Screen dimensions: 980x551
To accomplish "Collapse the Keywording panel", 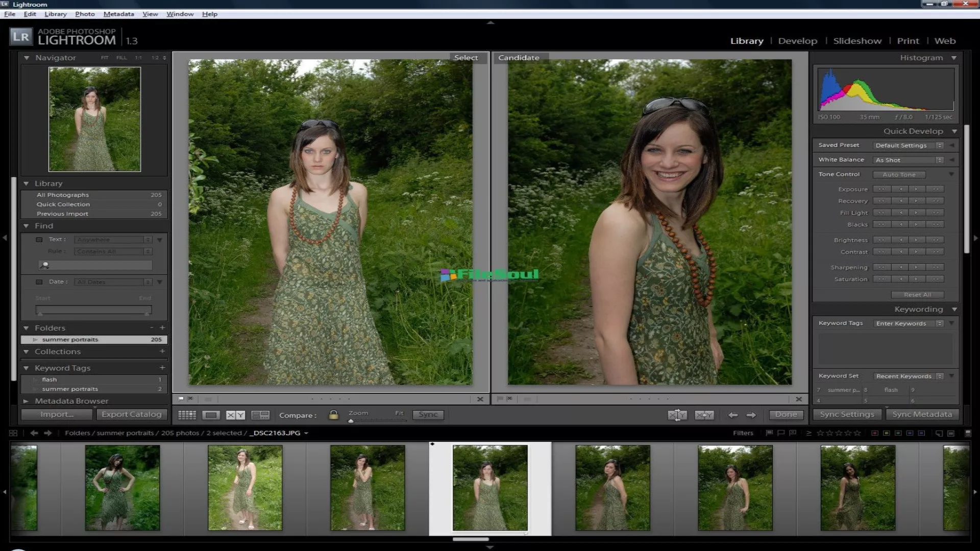I will pyautogui.click(x=954, y=309).
